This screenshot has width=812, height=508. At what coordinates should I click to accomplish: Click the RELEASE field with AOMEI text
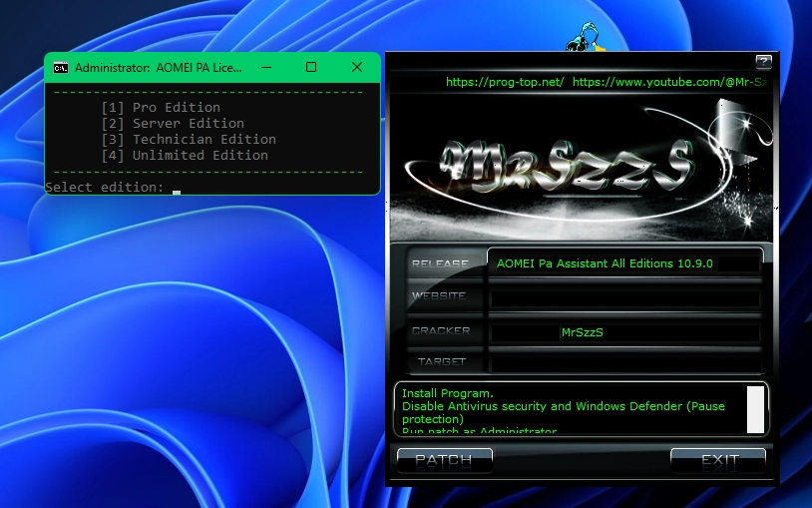[x=624, y=263]
